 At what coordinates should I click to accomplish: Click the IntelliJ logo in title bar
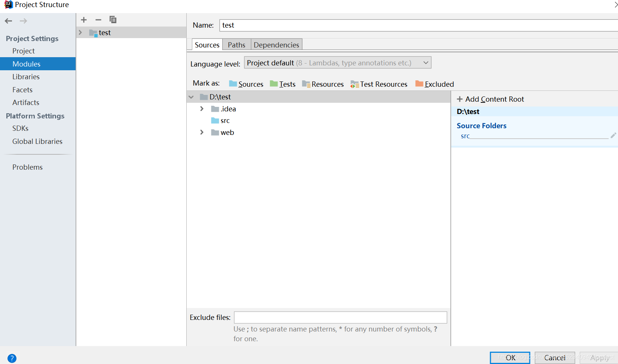[x=8, y=4]
